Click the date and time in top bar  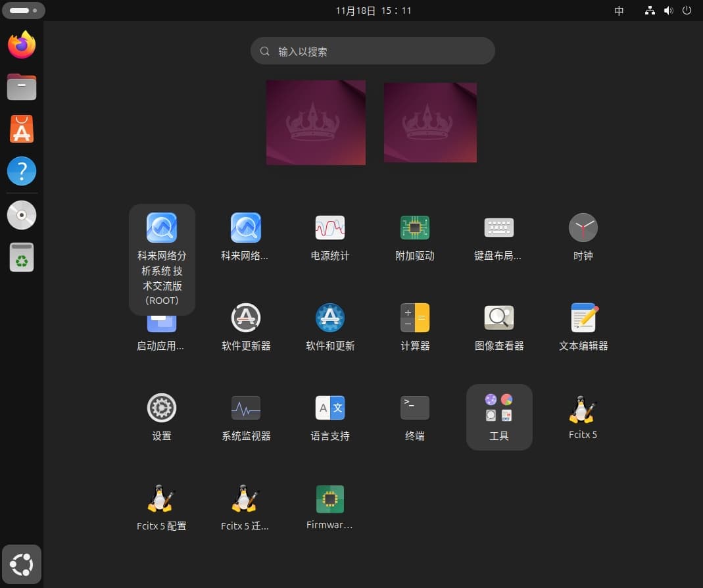(x=373, y=11)
